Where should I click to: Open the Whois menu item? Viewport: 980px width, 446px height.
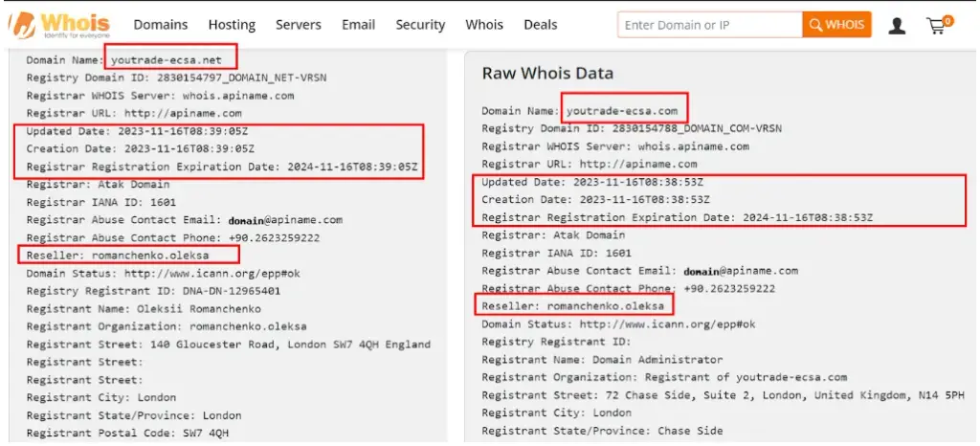point(483,25)
